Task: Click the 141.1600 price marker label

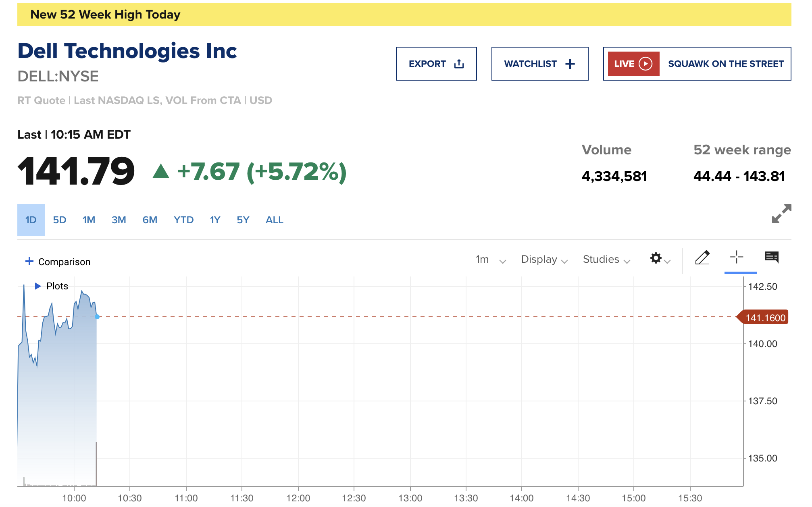Action: [764, 318]
